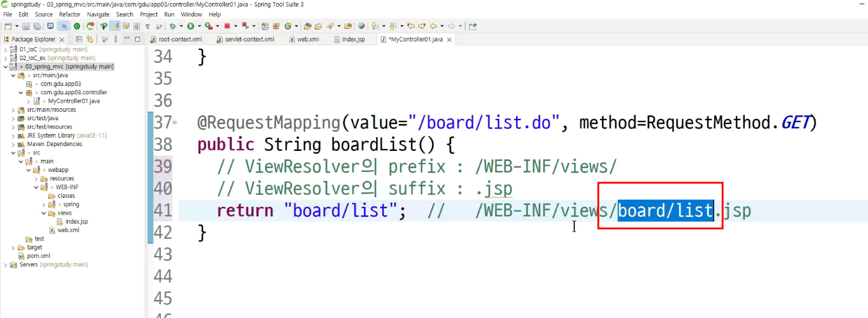Toggle the code fold marker on line 37
Screen dimensions: 868x318
click(175, 123)
